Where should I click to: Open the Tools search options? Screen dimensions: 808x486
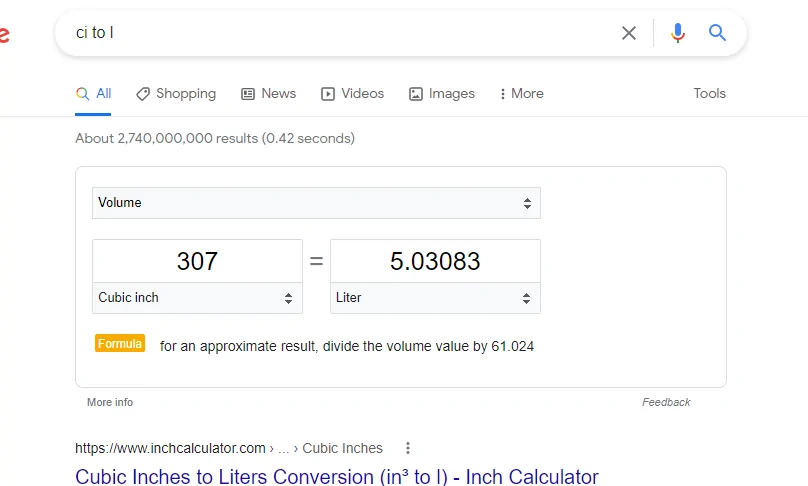coord(709,93)
